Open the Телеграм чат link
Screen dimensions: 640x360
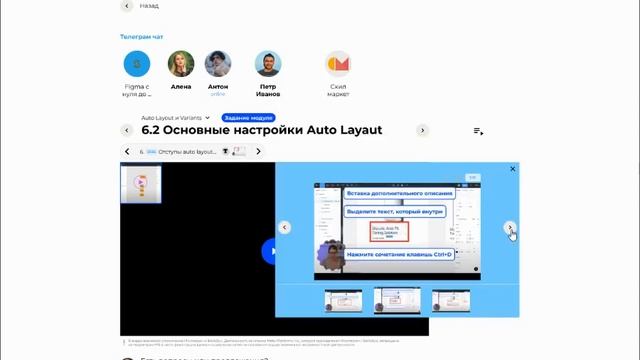coord(141,37)
